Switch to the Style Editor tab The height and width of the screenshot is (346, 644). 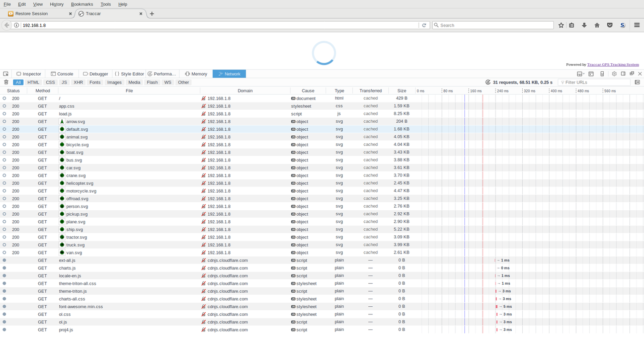[129, 74]
